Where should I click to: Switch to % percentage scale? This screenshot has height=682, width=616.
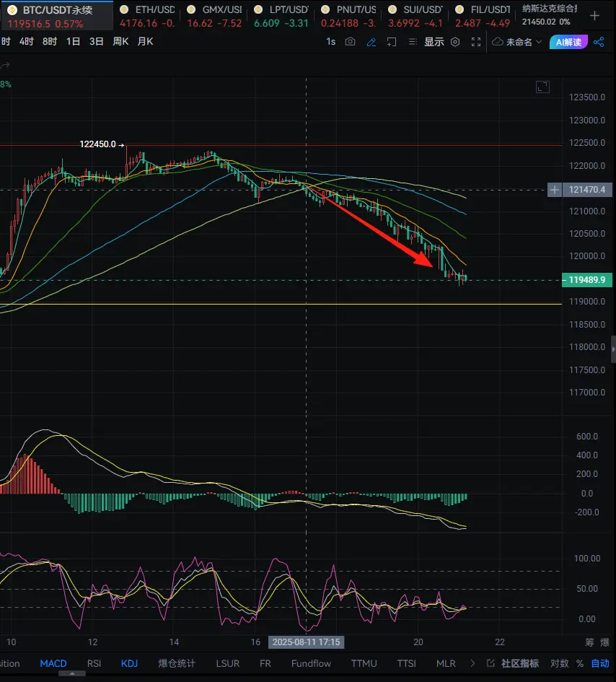580,663
